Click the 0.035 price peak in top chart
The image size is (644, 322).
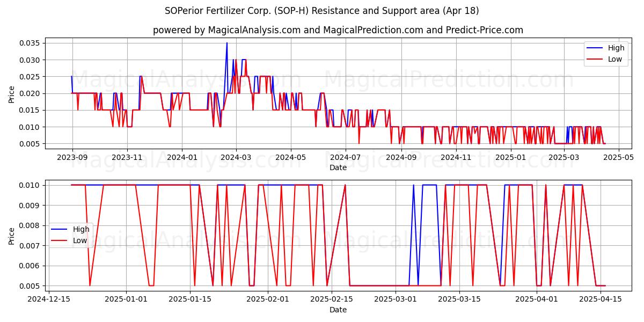tap(226, 43)
